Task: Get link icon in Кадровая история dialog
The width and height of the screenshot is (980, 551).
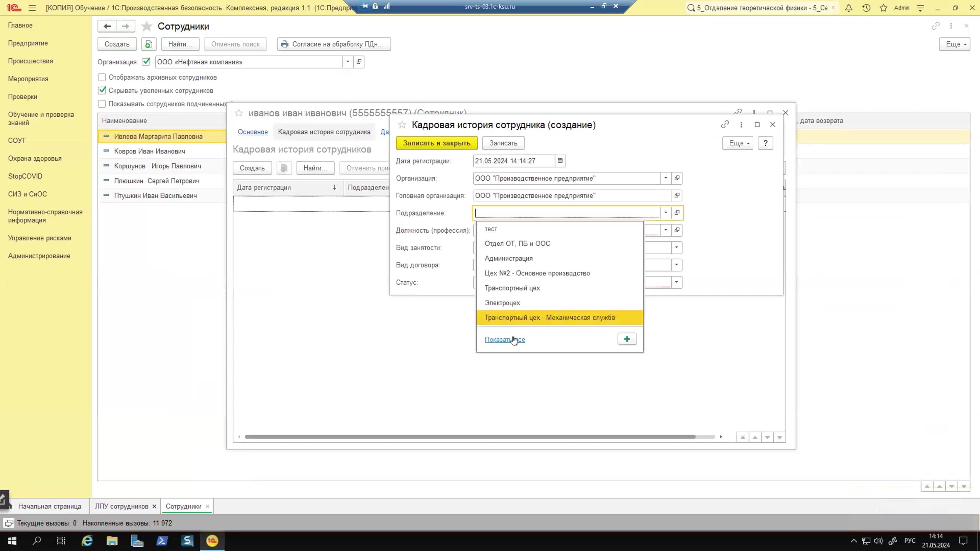Action: pos(725,125)
